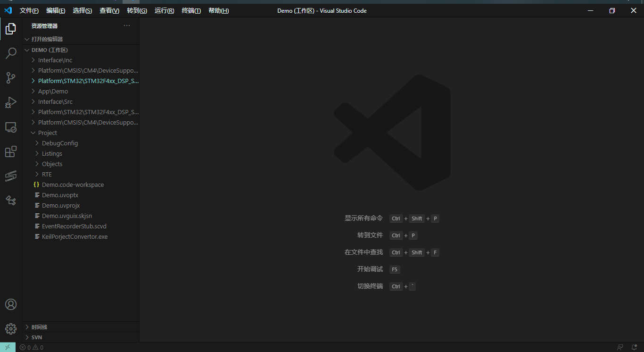Collapse the DEMO (工作区) section
Image resolution: width=644 pixels, height=352 pixels.
click(x=81, y=50)
